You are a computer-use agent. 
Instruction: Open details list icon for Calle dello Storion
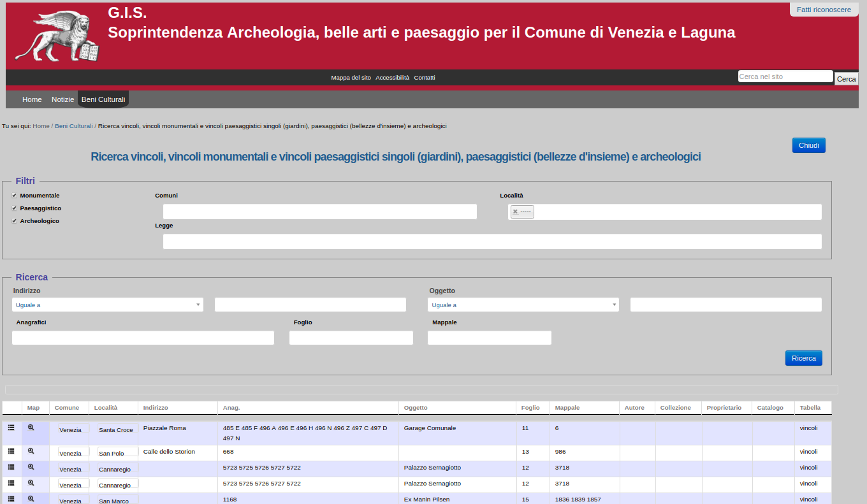[x=11, y=451]
